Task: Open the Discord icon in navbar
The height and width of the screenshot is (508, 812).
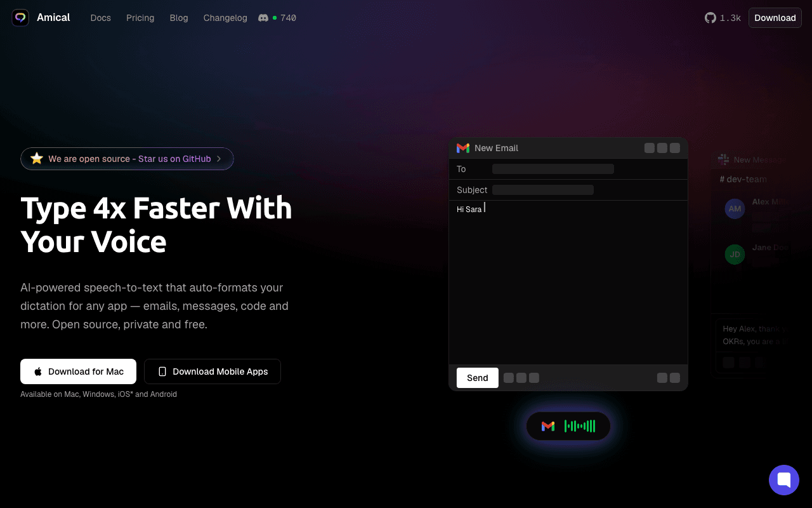Action: click(263, 18)
